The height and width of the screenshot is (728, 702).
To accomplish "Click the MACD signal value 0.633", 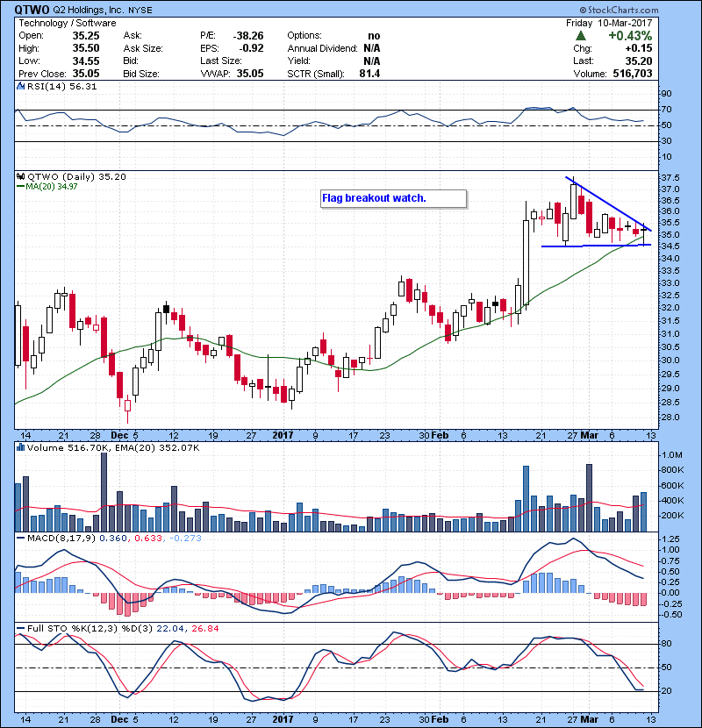I will 148,539.
